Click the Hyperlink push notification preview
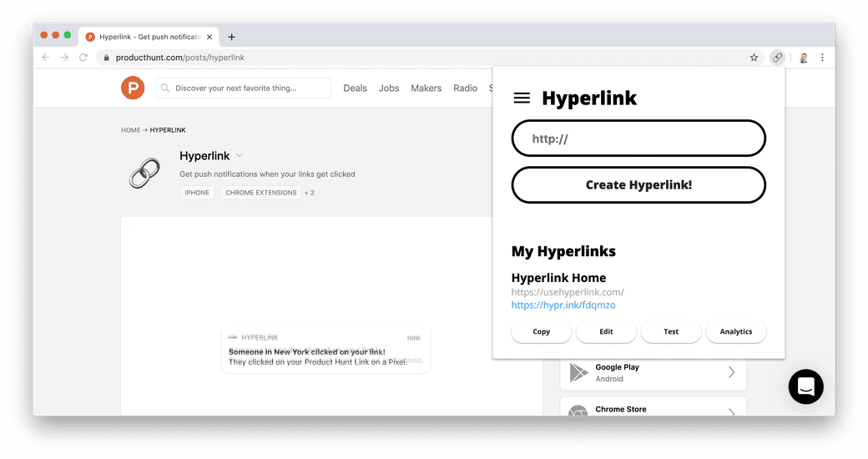The height and width of the screenshot is (459, 868). tap(326, 351)
